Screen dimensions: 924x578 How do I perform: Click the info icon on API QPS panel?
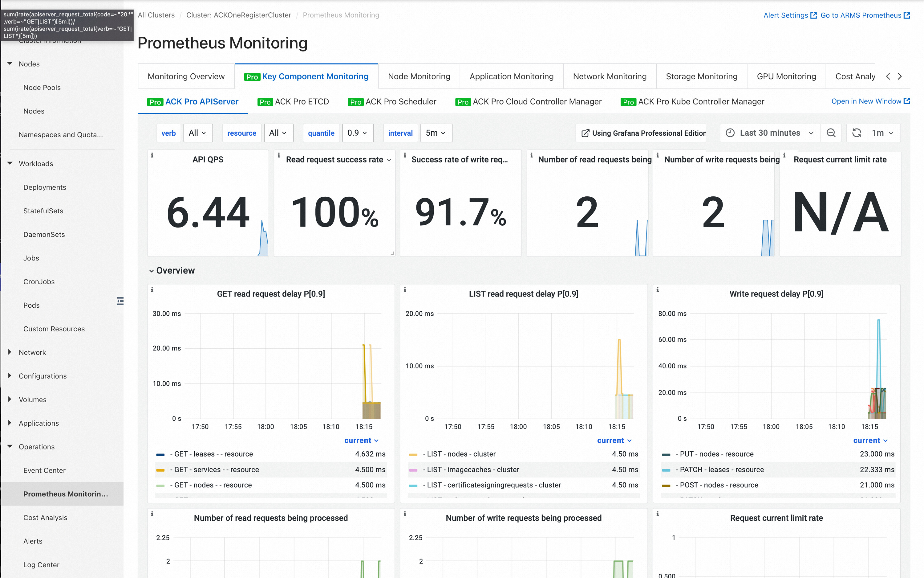[x=152, y=155]
